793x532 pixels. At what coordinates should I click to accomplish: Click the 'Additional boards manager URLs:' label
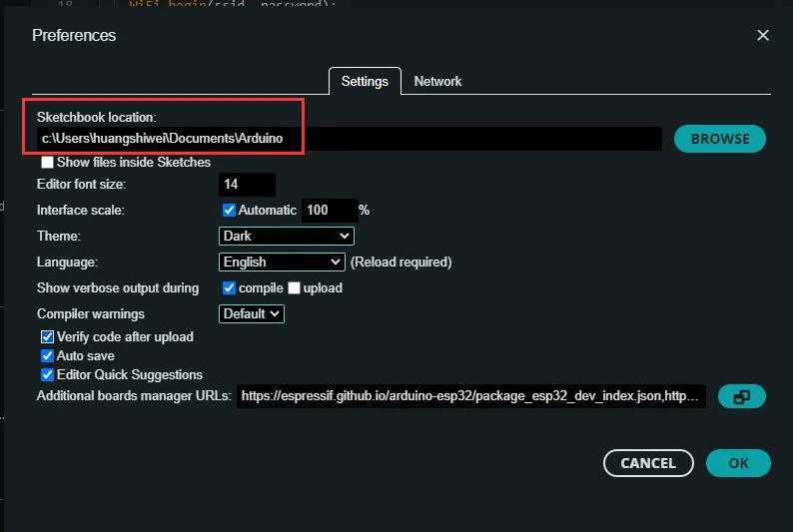[x=134, y=396]
